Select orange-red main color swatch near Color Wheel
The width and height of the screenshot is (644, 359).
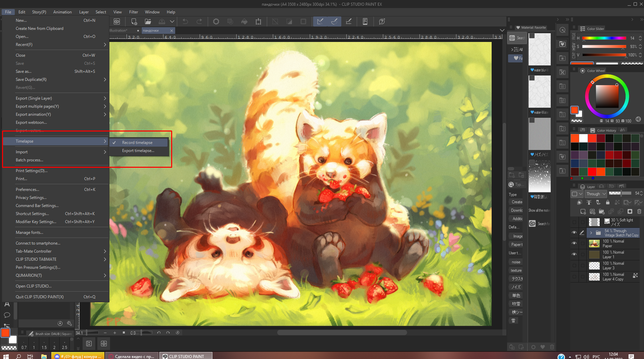click(x=575, y=110)
